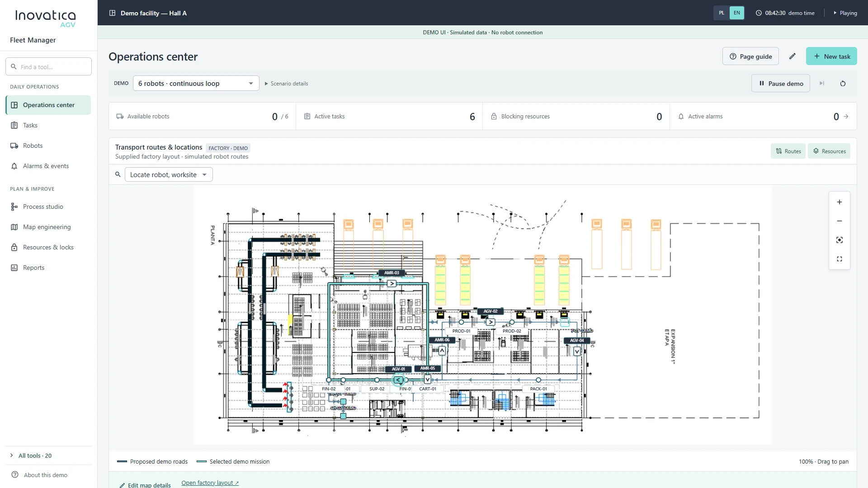The image size is (868, 488).
Task: Toggle the Resources map layer
Action: point(829,151)
